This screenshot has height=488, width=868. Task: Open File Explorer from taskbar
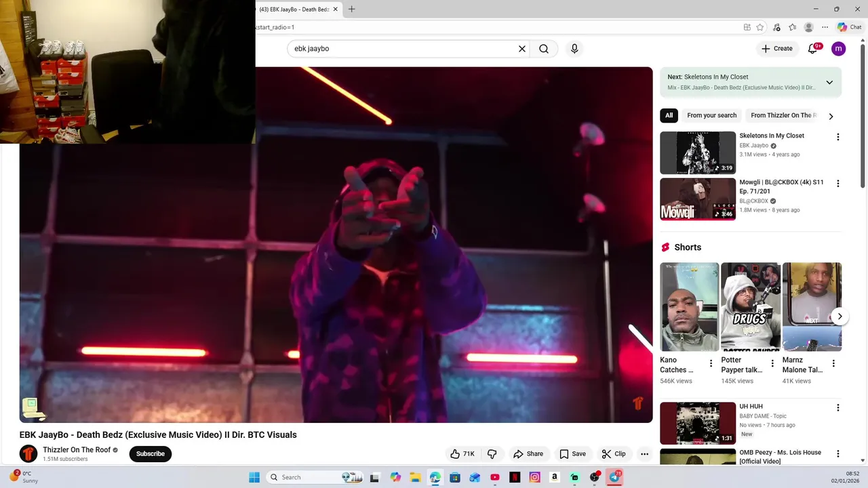[x=415, y=477]
